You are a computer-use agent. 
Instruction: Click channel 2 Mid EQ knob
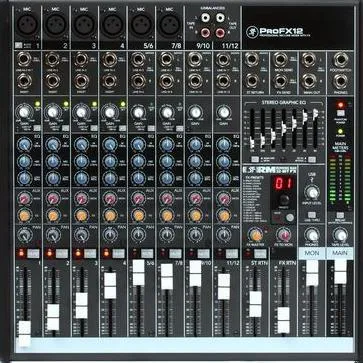pyautogui.click(x=53, y=161)
